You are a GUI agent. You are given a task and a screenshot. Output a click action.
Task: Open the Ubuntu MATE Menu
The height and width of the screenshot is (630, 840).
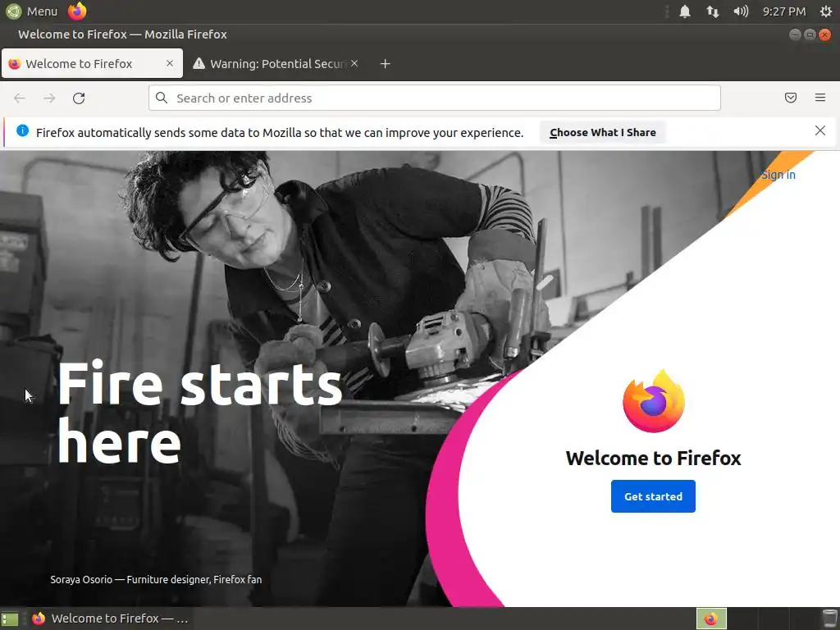[32, 11]
